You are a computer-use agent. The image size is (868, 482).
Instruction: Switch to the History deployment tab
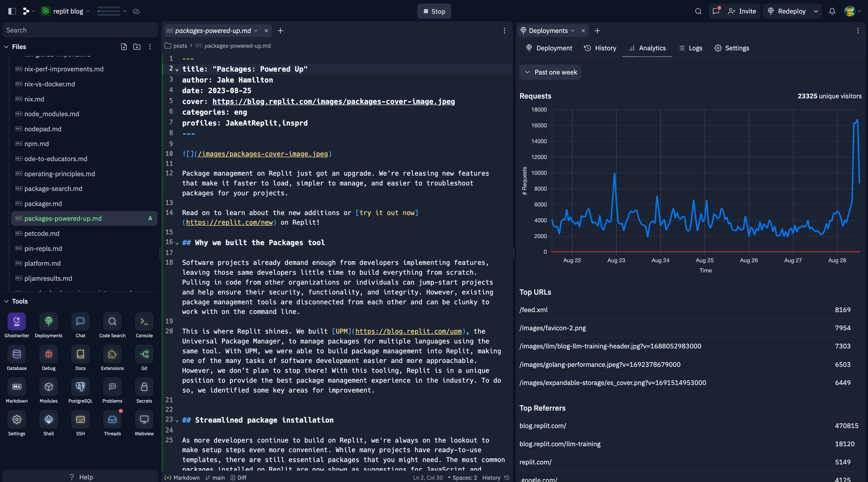pos(600,48)
